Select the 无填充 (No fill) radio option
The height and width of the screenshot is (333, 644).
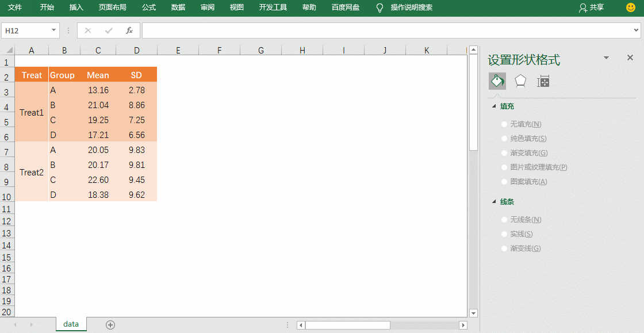(x=504, y=124)
